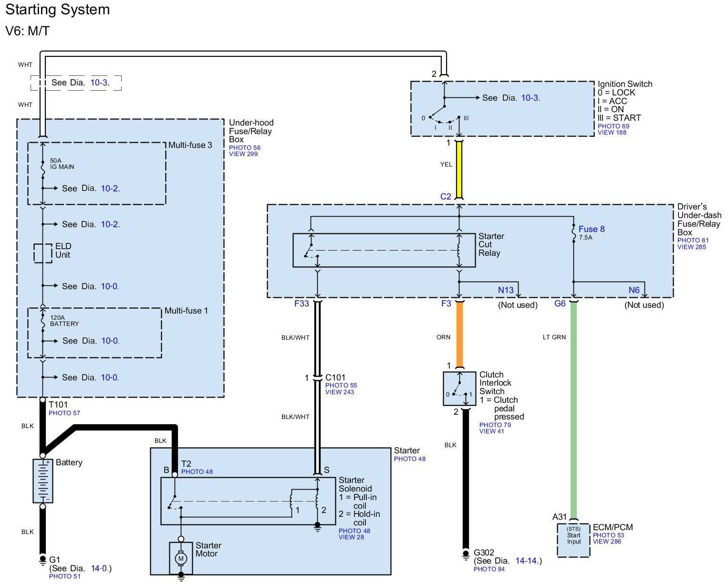Screen dimensions: 728x587
Task: Follow the 14-14 diagram link
Action: pos(526,561)
